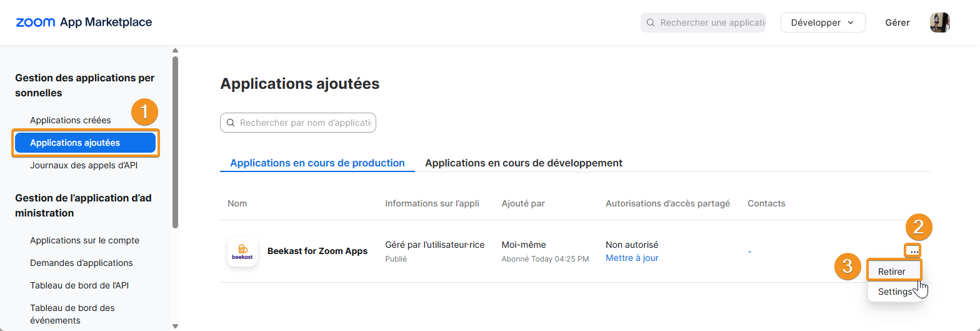Open Applications créées in the sidebar
Image resolution: width=980 pixels, height=331 pixels.
70,120
